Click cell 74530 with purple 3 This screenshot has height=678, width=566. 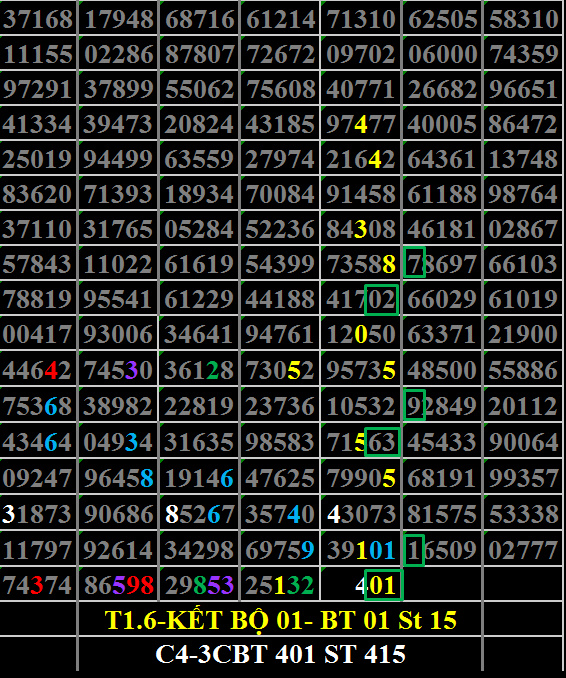click(119, 370)
